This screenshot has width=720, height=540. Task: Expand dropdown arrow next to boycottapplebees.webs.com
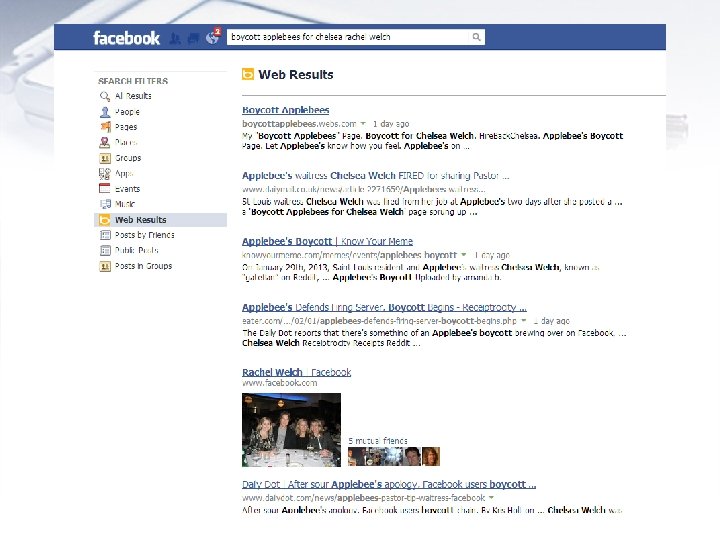point(363,124)
